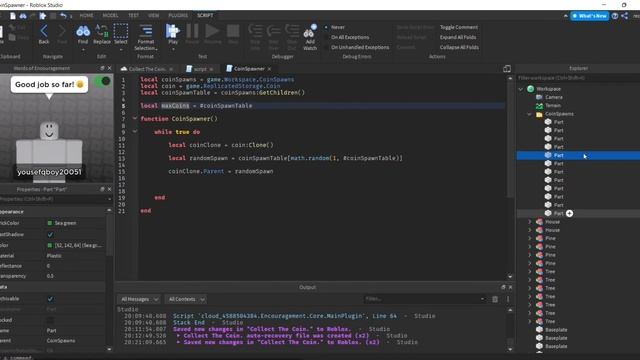640x360 pixels.
Task: Click the Explorer filter workspace field
Action: click(x=577, y=78)
